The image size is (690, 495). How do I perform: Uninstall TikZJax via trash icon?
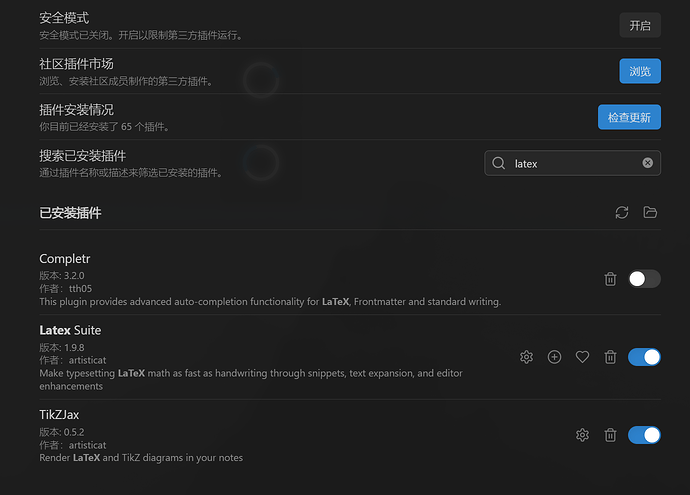click(610, 435)
